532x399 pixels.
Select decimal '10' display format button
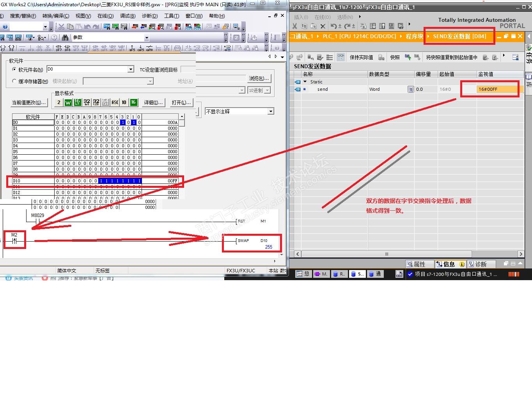click(124, 102)
